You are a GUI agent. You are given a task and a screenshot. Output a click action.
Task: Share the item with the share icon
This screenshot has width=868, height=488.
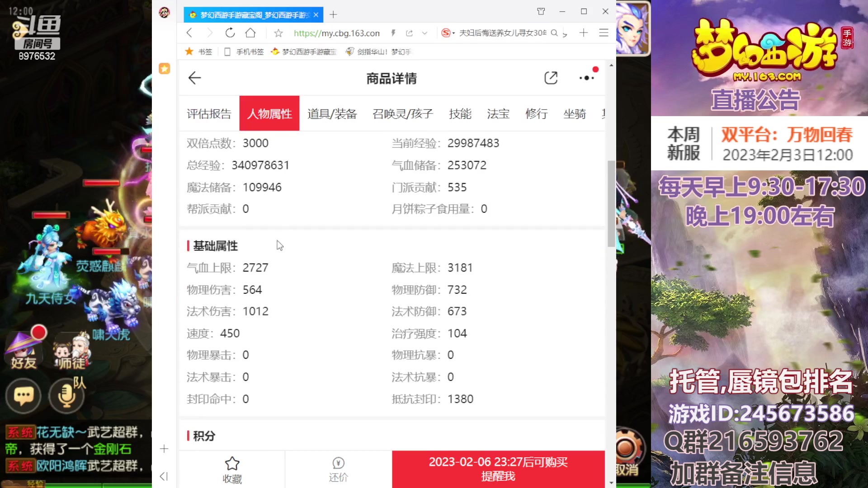(551, 78)
